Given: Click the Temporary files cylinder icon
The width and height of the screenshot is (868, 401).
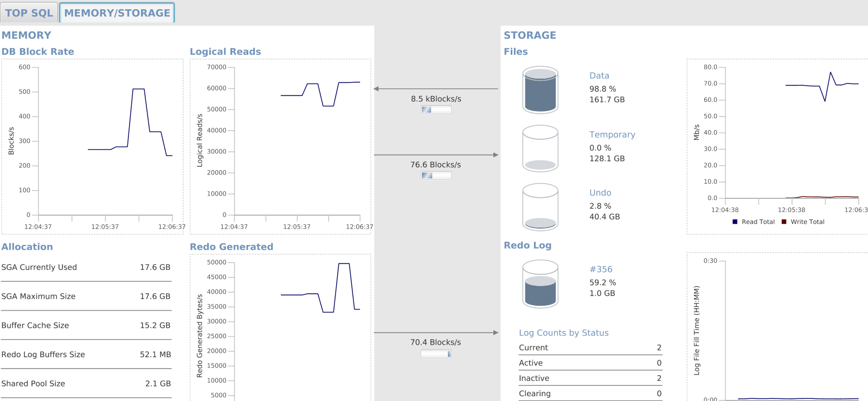Looking at the screenshot, I should (x=541, y=148).
